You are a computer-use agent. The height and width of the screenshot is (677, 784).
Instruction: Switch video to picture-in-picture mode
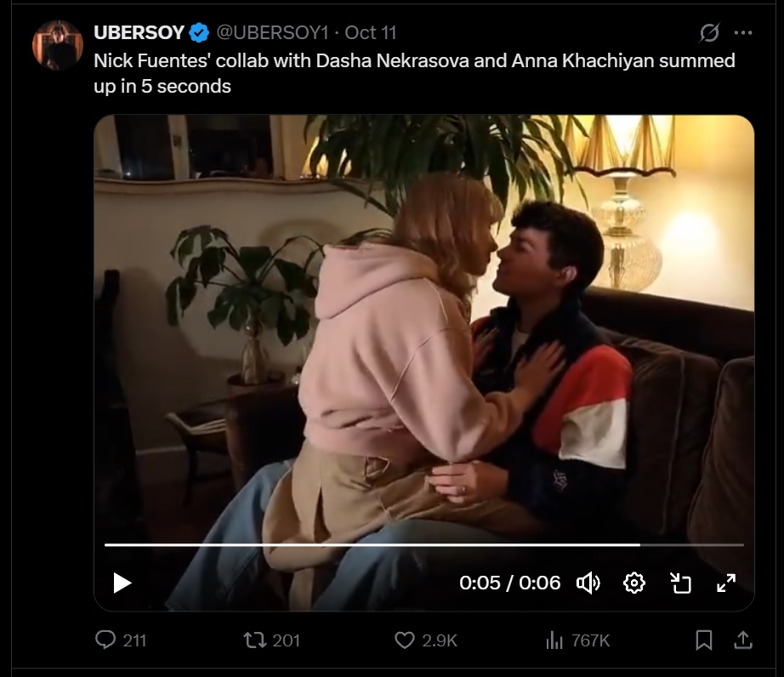point(680,583)
